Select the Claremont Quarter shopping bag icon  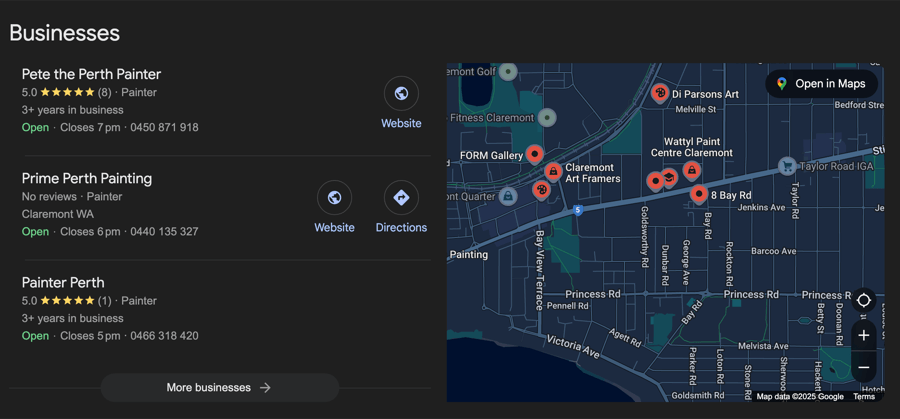[508, 196]
